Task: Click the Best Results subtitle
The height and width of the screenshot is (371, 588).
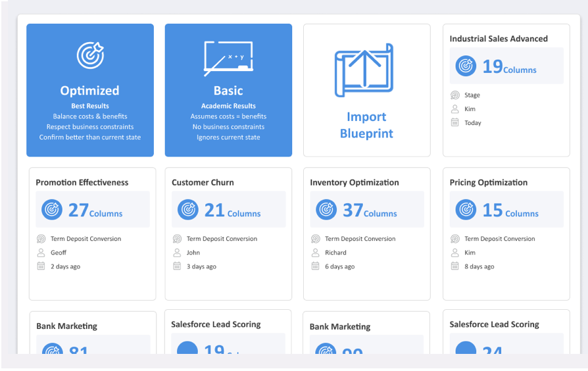Action: pyautogui.click(x=90, y=106)
